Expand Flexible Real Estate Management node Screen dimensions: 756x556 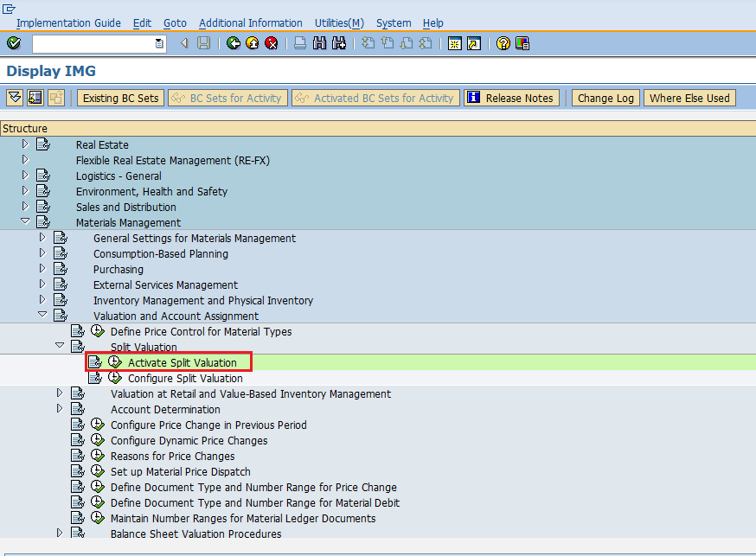click(x=25, y=159)
